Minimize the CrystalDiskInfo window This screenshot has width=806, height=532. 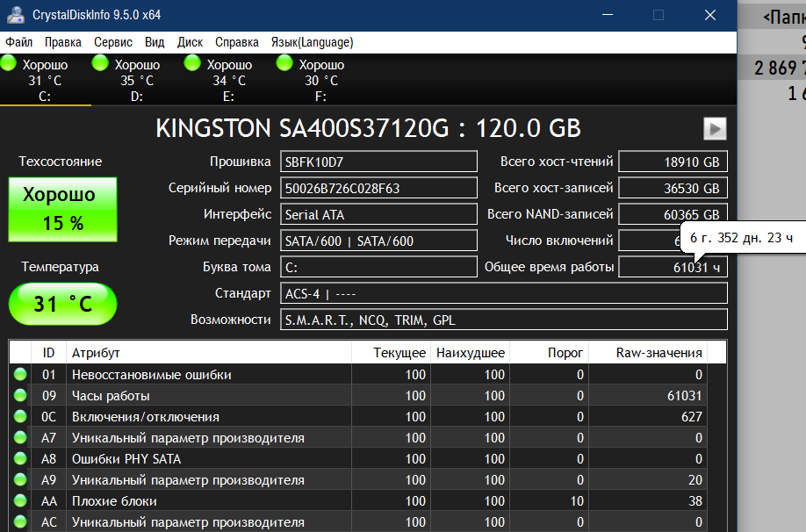[x=608, y=15]
